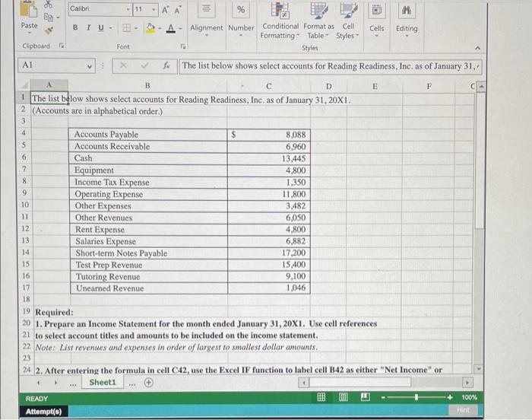
Task: Collapse the ribbon with chevron arrow
Action: click(x=477, y=48)
